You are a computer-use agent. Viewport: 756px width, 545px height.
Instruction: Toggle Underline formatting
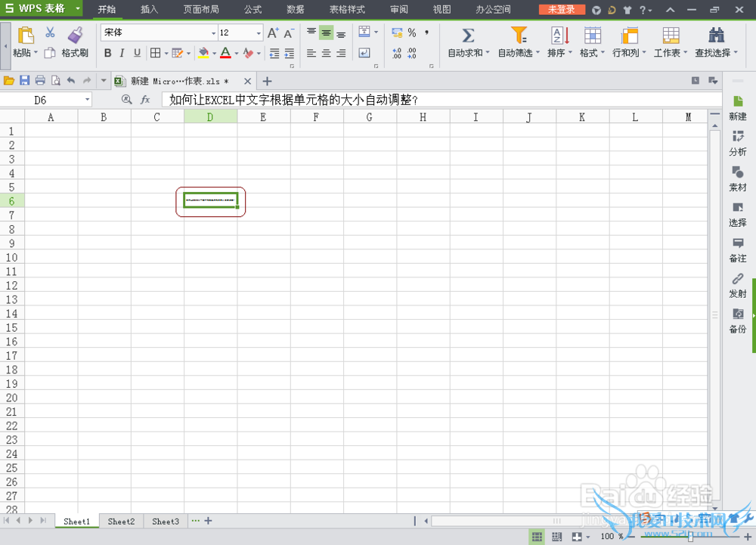[x=137, y=53]
